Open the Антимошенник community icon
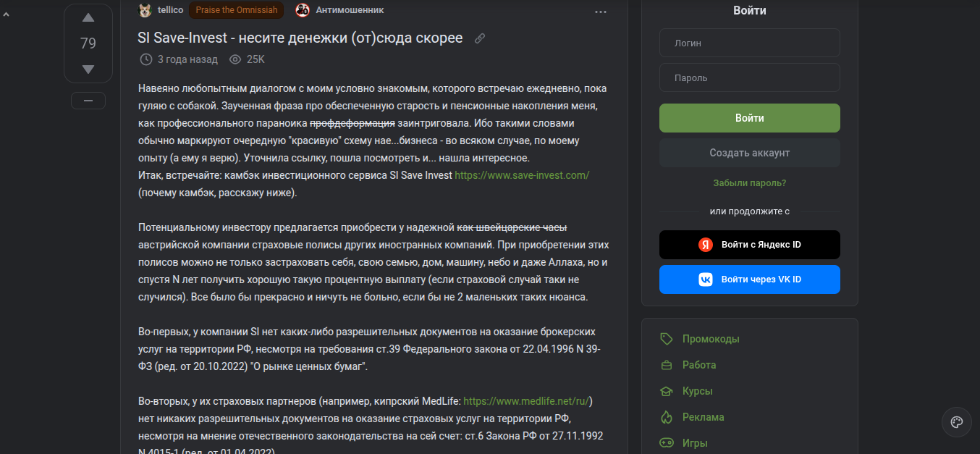This screenshot has width=980, height=454. coord(303,10)
